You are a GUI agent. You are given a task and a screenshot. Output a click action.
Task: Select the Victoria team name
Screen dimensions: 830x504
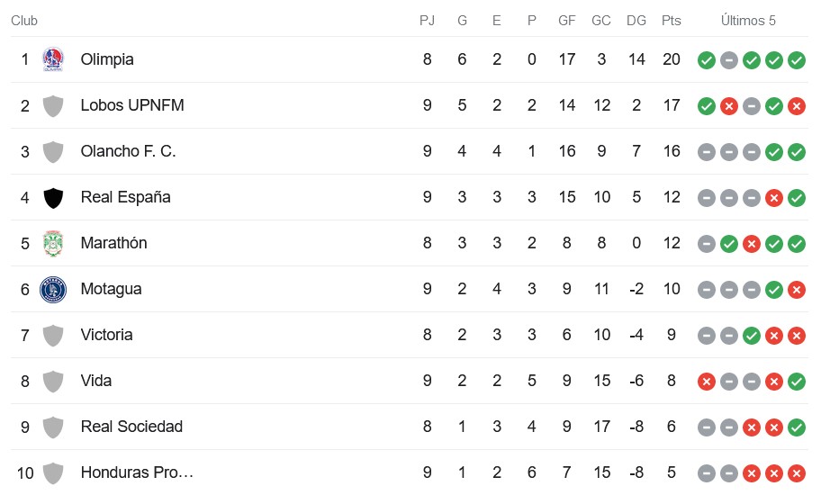[106, 335]
